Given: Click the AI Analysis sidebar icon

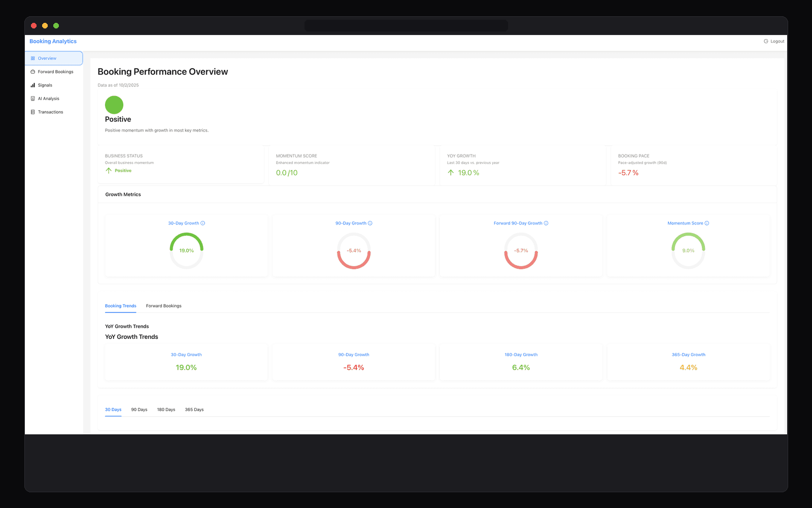Looking at the screenshot, I should pos(33,98).
